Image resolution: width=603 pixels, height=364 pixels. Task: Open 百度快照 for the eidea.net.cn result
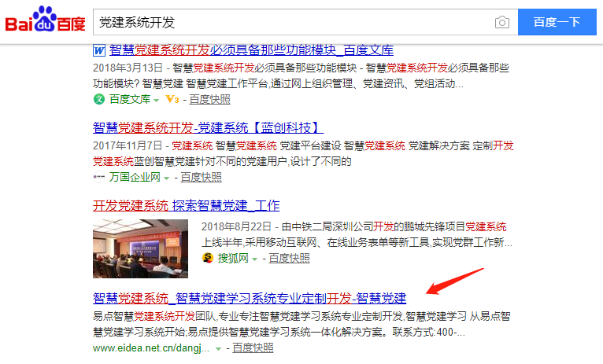pos(253,347)
